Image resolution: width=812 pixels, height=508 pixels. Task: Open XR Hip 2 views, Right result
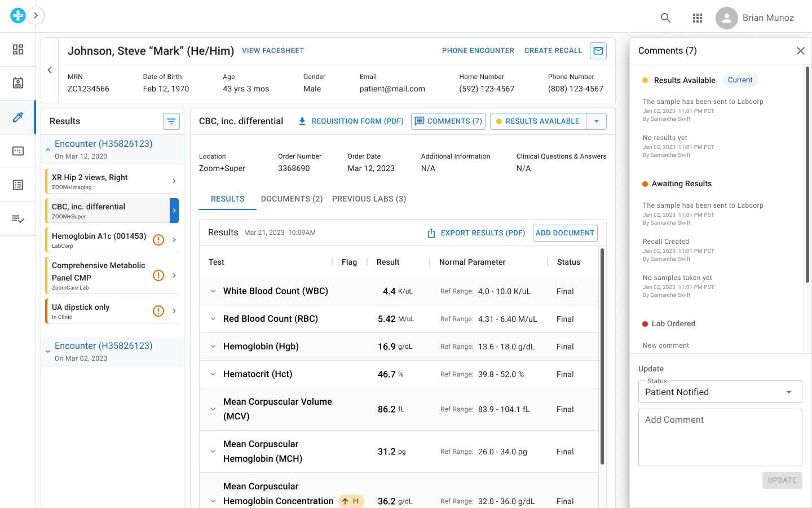[112, 181]
